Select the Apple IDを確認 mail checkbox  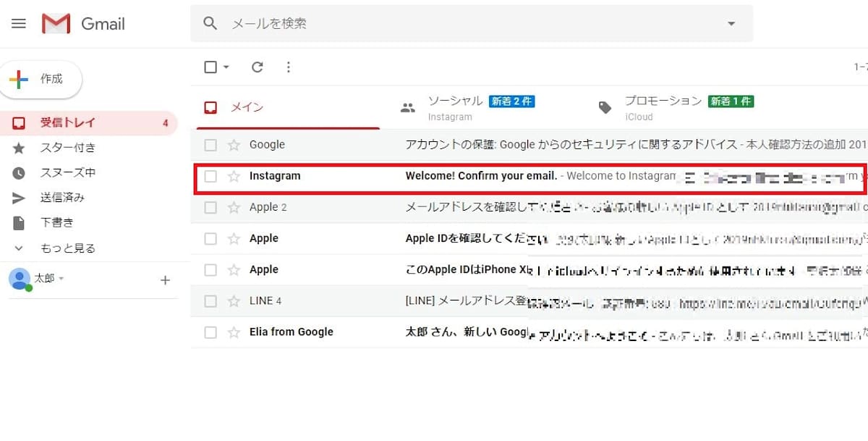coord(210,238)
